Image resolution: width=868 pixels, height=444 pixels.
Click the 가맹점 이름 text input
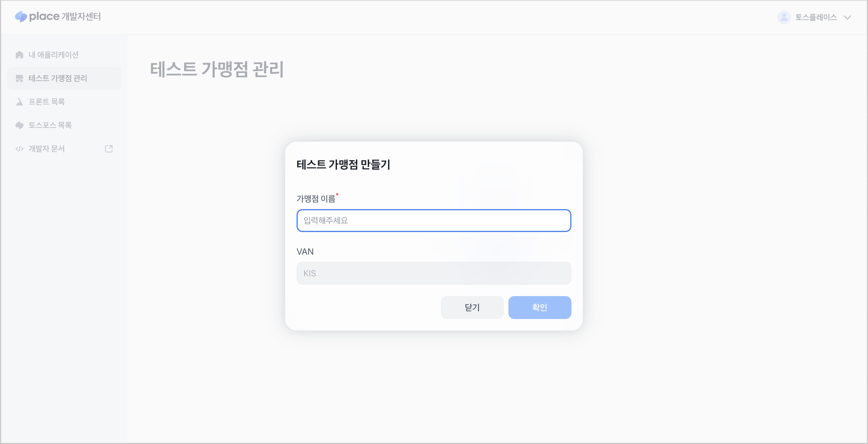(433, 221)
